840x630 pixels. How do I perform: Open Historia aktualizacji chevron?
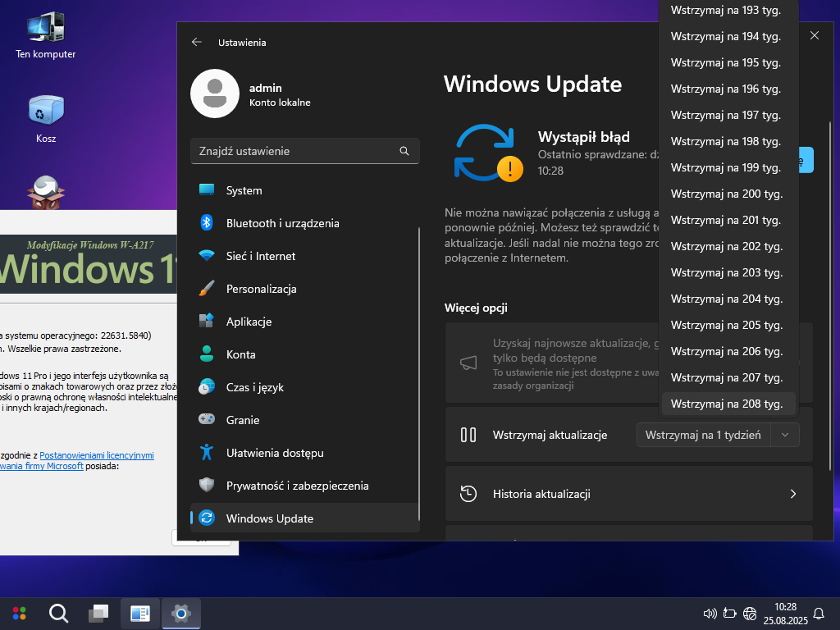(792, 494)
